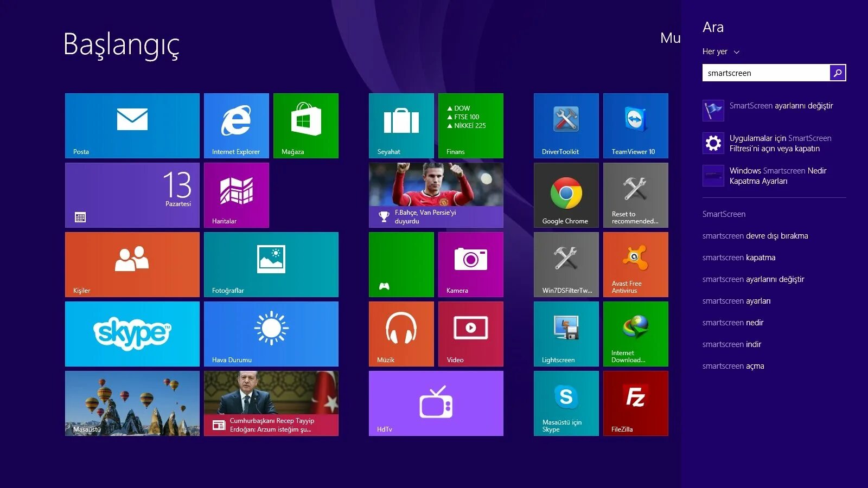This screenshot has height=488, width=868.
Task: Launch the TeamViewer 10 tile
Action: point(636,126)
